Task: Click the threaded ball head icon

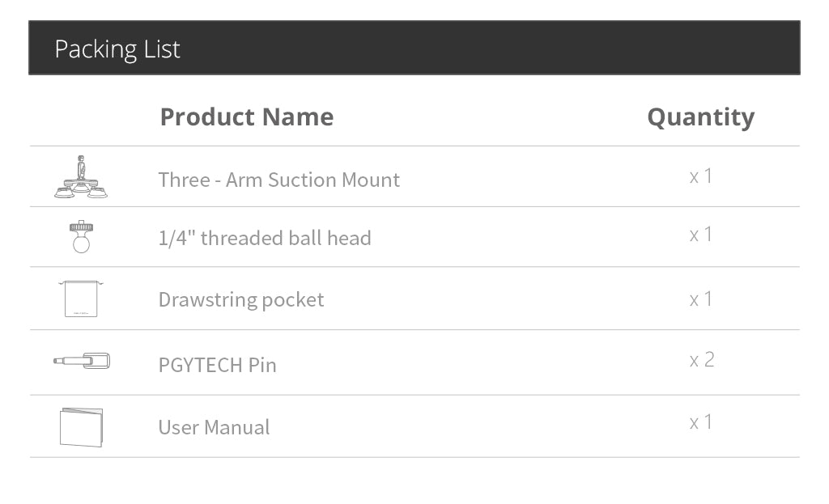Action: click(x=81, y=237)
